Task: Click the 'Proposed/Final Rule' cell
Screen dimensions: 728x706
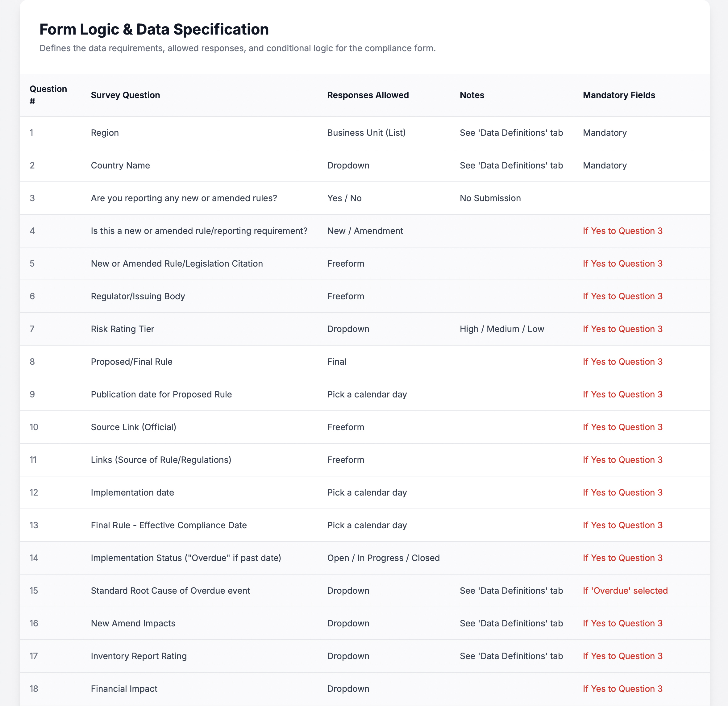Action: point(131,361)
